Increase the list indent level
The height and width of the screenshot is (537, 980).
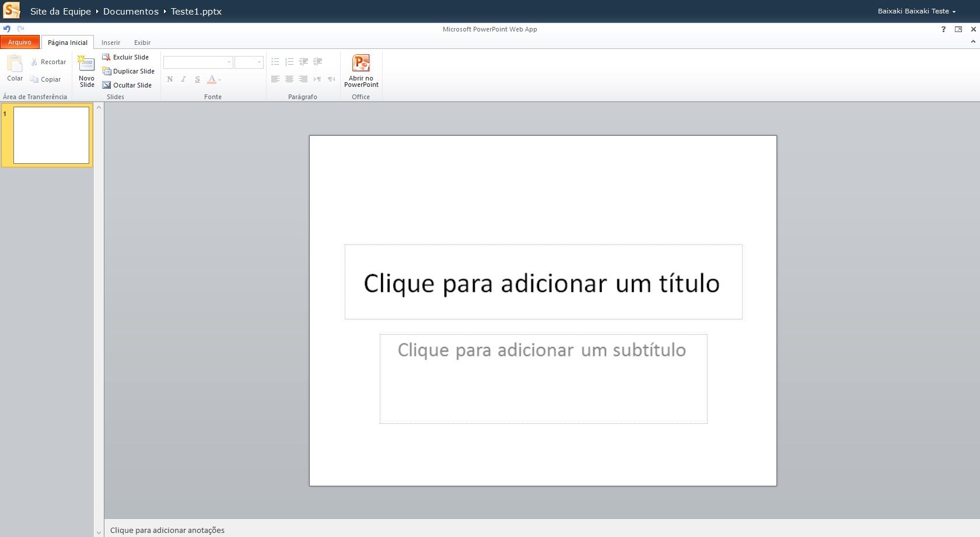[317, 62]
